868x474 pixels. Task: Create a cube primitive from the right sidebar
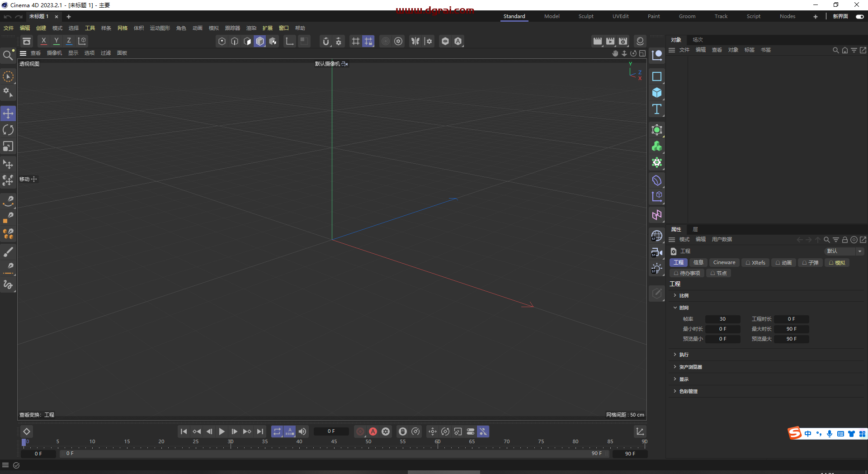pos(657,93)
